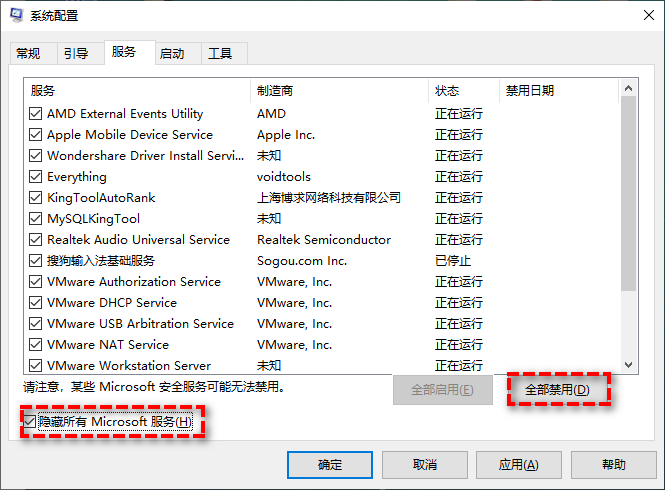Open 帮助 help button
Screen dimensions: 665x490
point(614,465)
